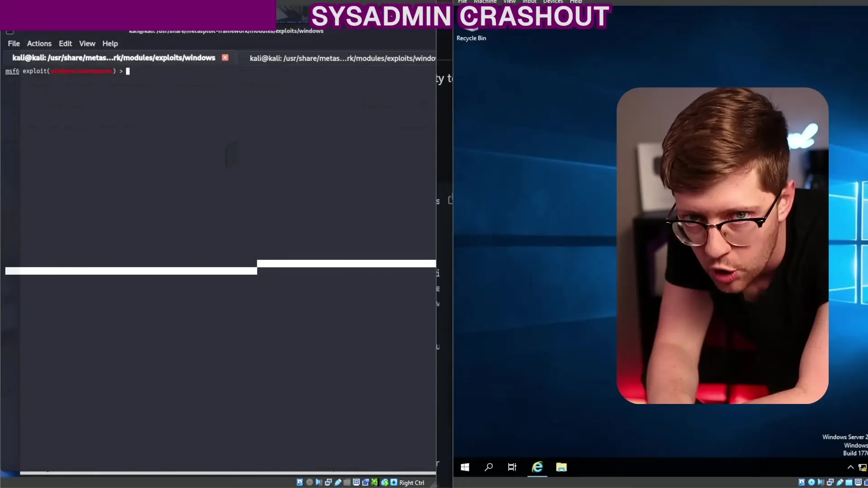Click the Kali window horizontal scrollbar
This screenshot has width=868, height=488.
pyautogui.click(x=228, y=473)
